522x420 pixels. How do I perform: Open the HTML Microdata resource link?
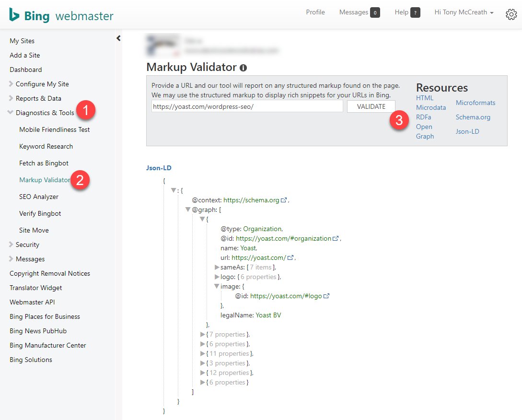click(x=431, y=103)
